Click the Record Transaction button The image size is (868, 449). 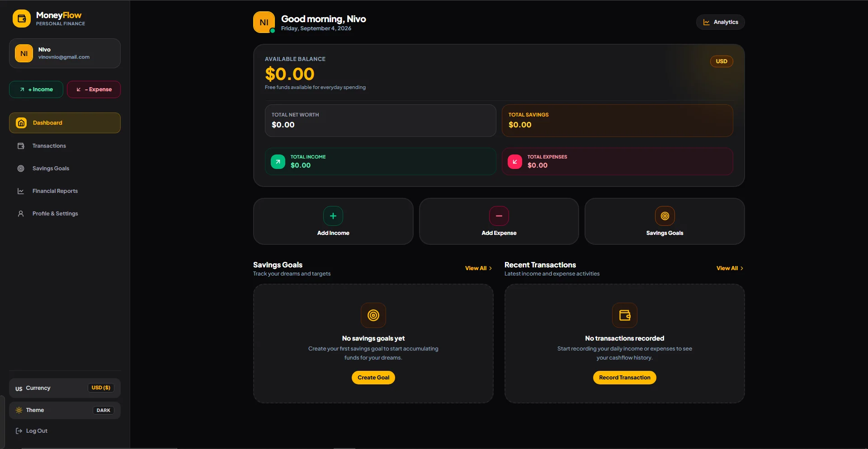click(625, 378)
